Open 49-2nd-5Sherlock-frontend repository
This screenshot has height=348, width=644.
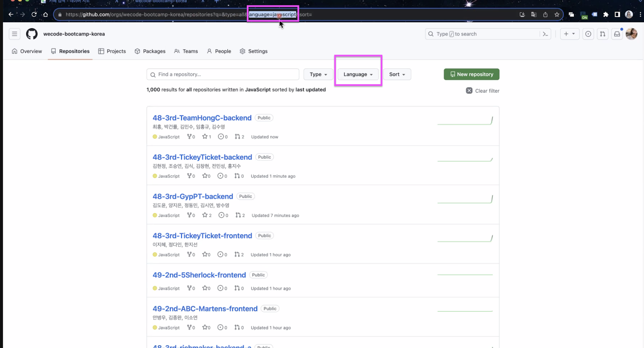[199, 275]
